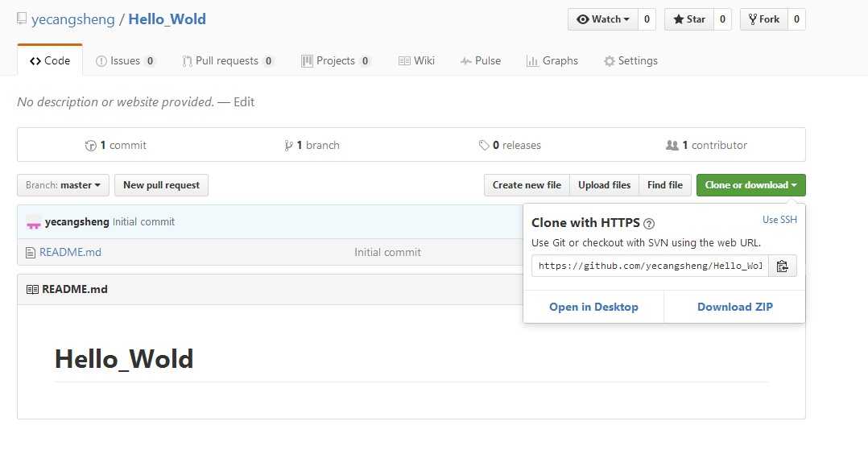
Task: Switch to Use SSH cloning
Action: click(779, 220)
